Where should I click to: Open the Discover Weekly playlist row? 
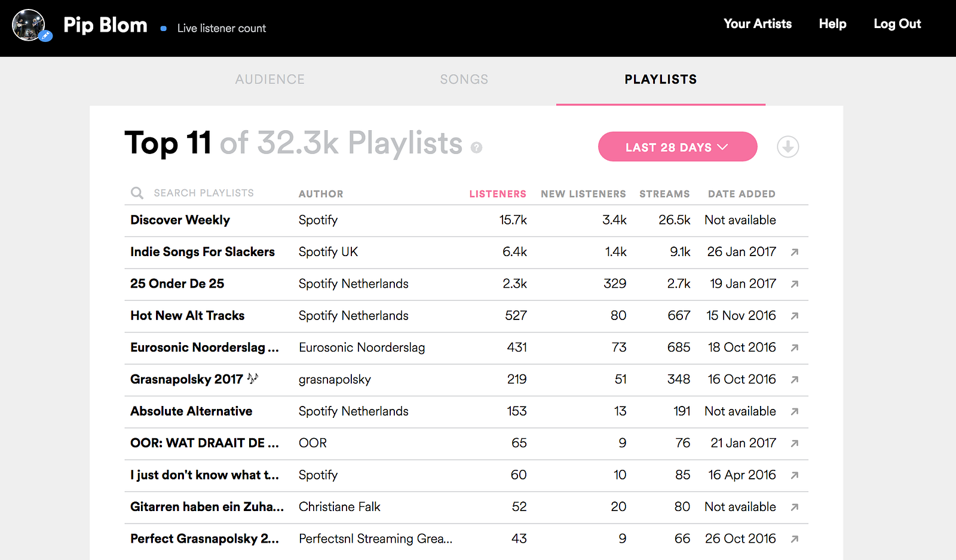click(x=180, y=220)
